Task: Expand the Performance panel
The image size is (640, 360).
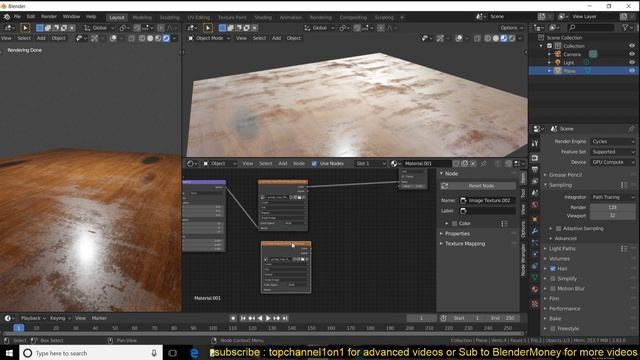Action: (564, 309)
